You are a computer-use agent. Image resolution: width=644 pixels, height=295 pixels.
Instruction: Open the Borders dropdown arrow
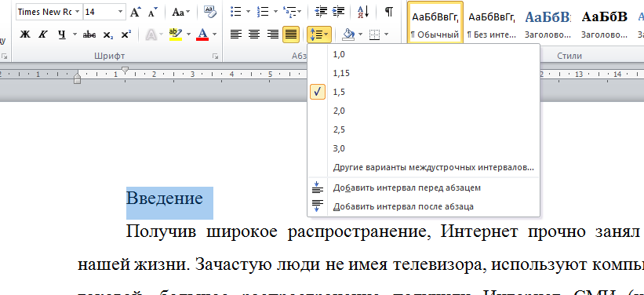click(386, 35)
